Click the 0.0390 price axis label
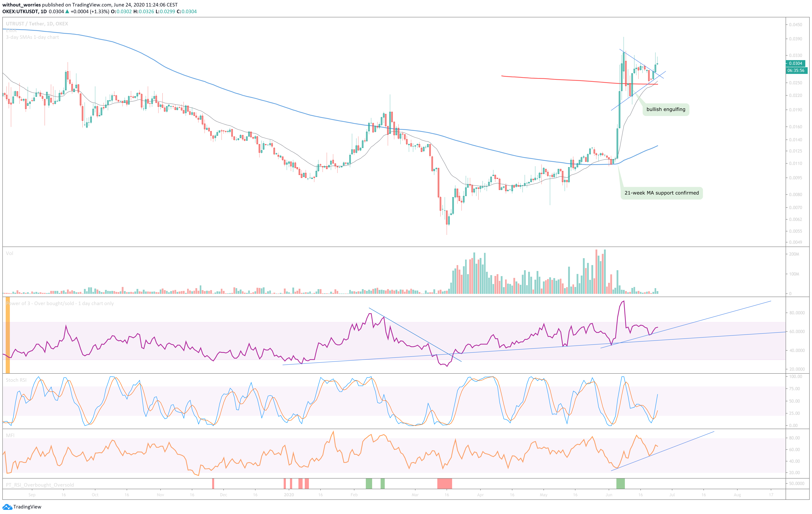The height and width of the screenshot is (514, 812). point(795,39)
